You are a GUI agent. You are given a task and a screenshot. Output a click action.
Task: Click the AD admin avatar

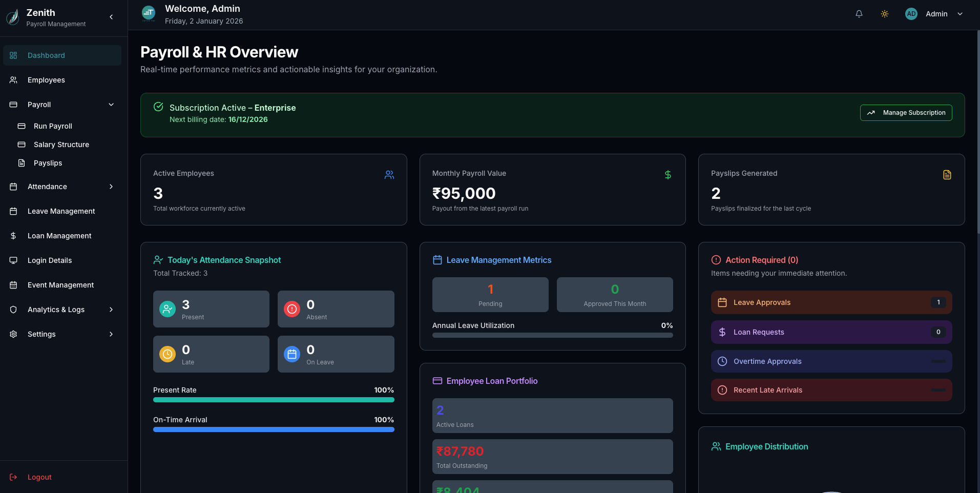point(911,14)
